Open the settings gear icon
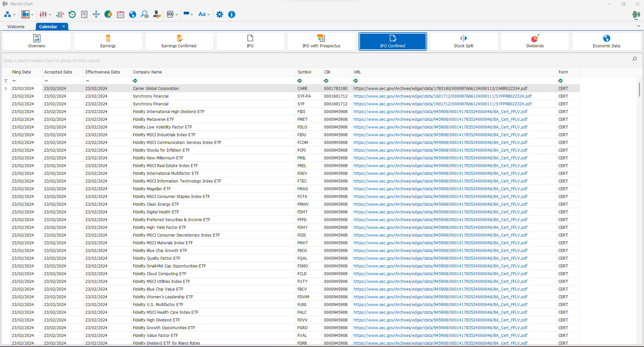 [x=220, y=14]
